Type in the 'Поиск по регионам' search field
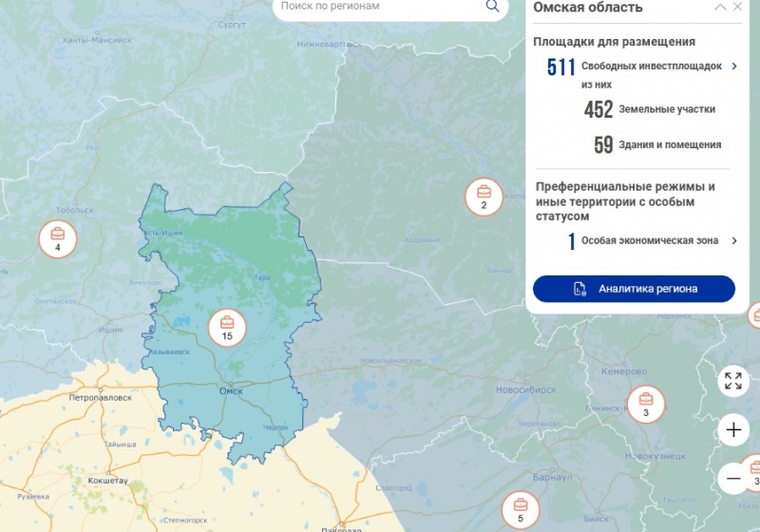This screenshot has width=760, height=532. pos(380,7)
